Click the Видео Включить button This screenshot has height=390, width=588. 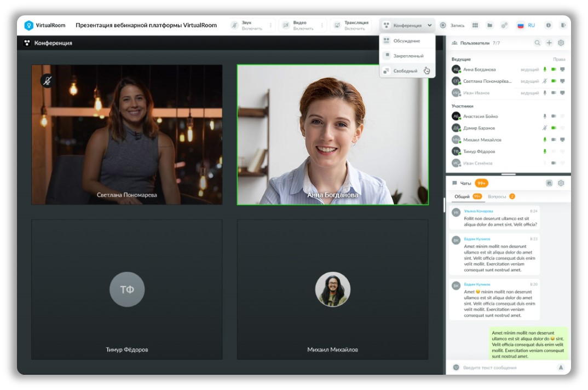(299, 25)
